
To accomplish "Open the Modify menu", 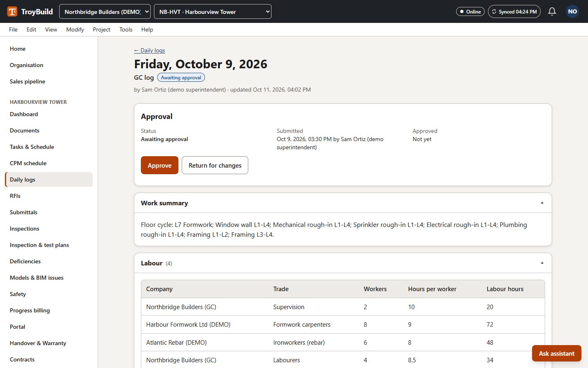I will [75, 29].
